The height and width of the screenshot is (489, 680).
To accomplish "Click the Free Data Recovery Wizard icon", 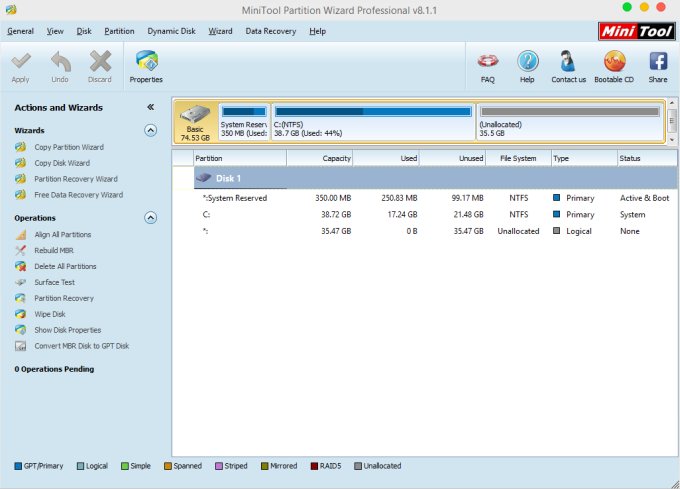I will (20, 195).
